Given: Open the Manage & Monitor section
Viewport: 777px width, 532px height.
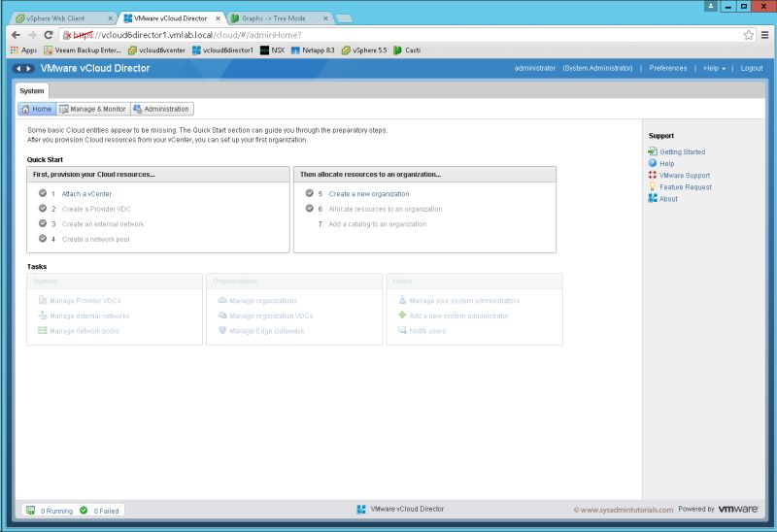Looking at the screenshot, I should [x=93, y=109].
